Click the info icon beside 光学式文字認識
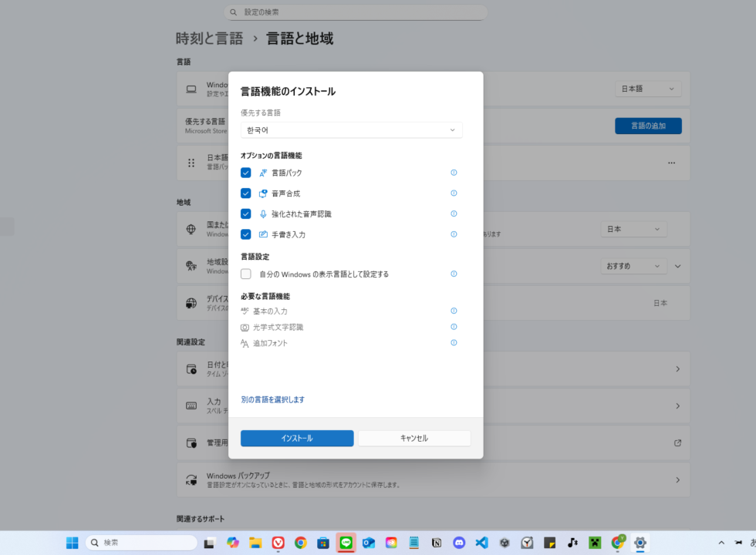Screen dimensions: 756x555 (454, 327)
